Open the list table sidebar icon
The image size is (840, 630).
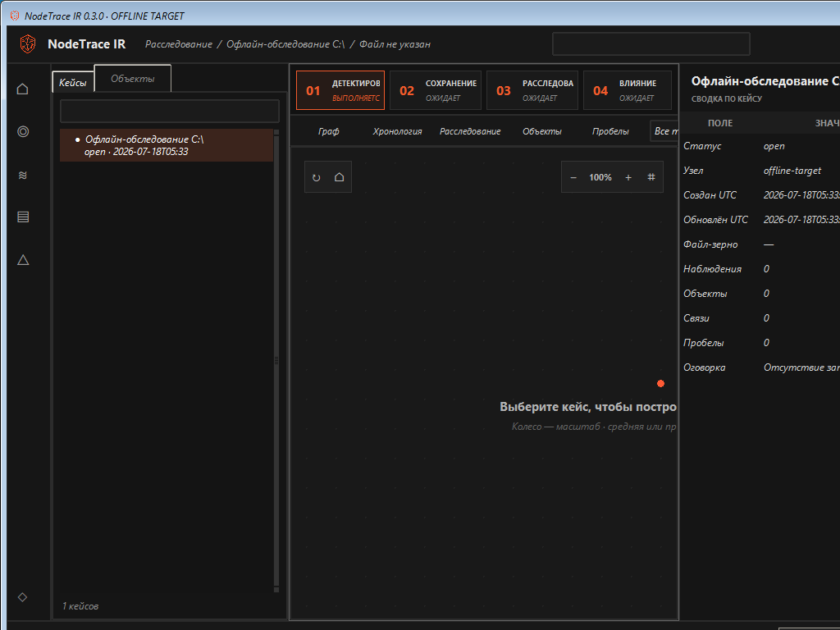[x=22, y=217]
